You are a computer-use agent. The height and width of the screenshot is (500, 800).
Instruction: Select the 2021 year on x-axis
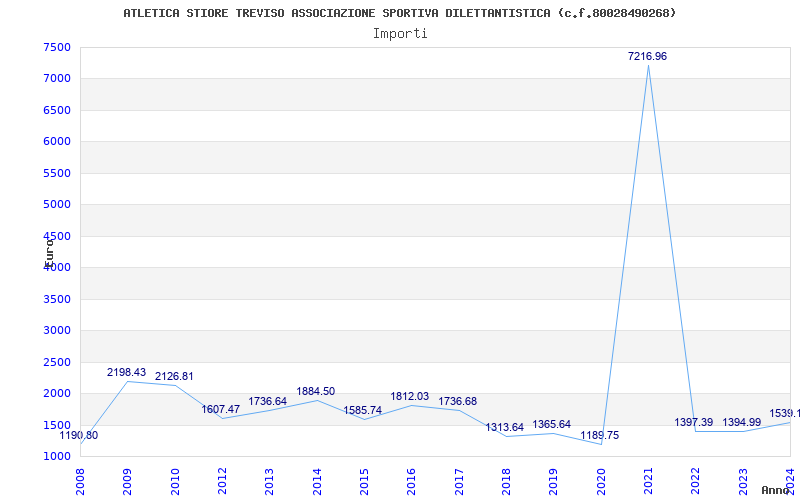648,480
